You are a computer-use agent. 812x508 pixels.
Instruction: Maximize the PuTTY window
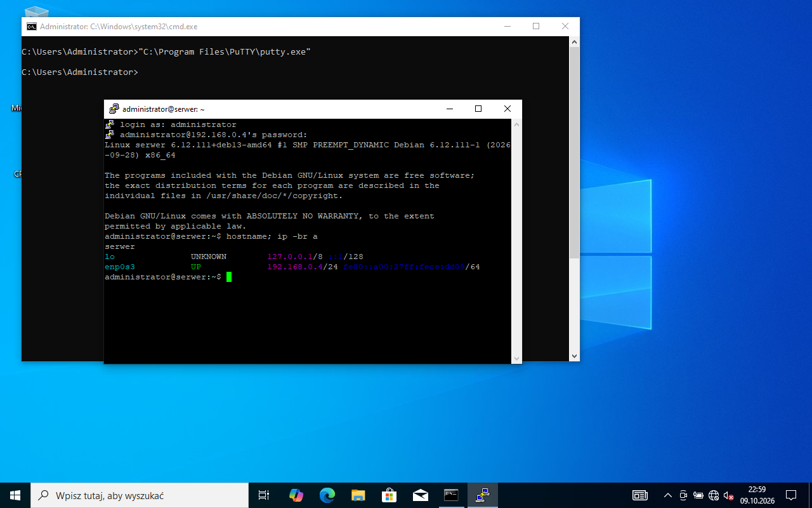point(478,109)
